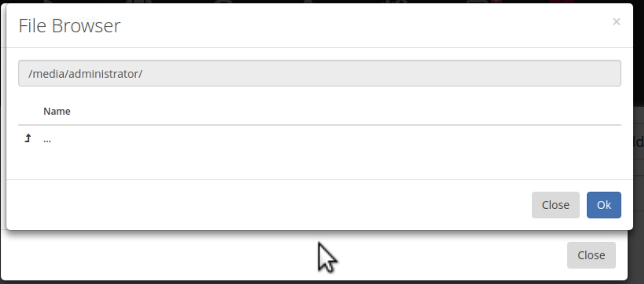Click the Name column header
644x284 pixels.
pos(57,111)
